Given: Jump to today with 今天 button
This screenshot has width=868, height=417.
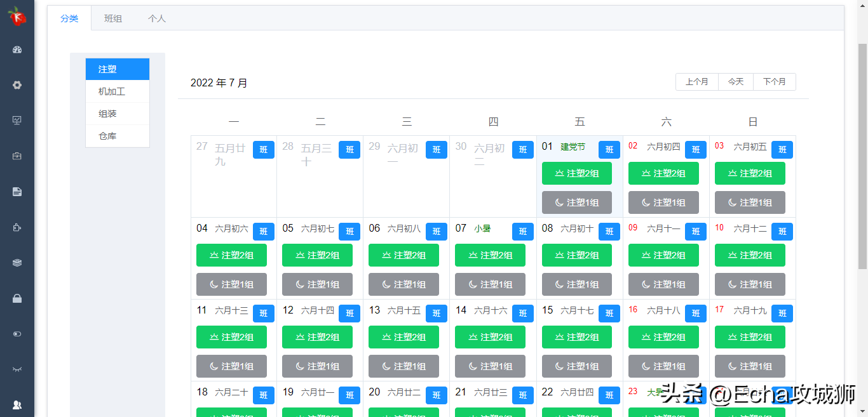Looking at the screenshot, I should (736, 82).
